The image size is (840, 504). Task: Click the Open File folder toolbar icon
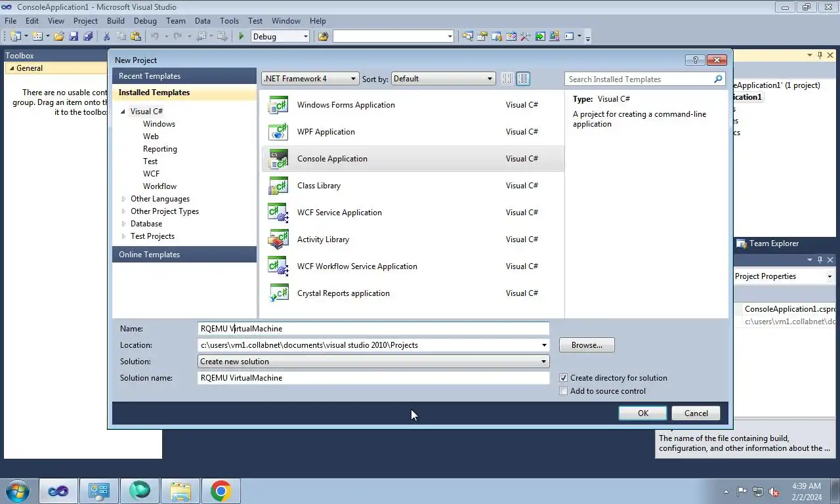(x=59, y=37)
